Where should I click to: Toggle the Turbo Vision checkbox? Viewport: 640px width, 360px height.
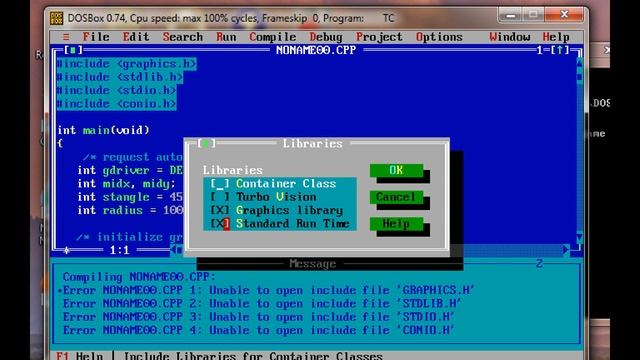tap(220, 197)
